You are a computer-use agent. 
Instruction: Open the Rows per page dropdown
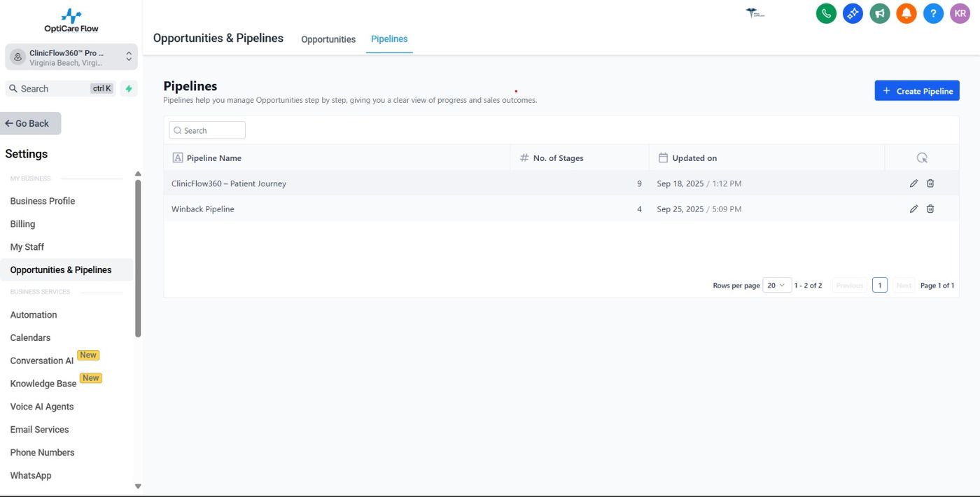tap(777, 286)
